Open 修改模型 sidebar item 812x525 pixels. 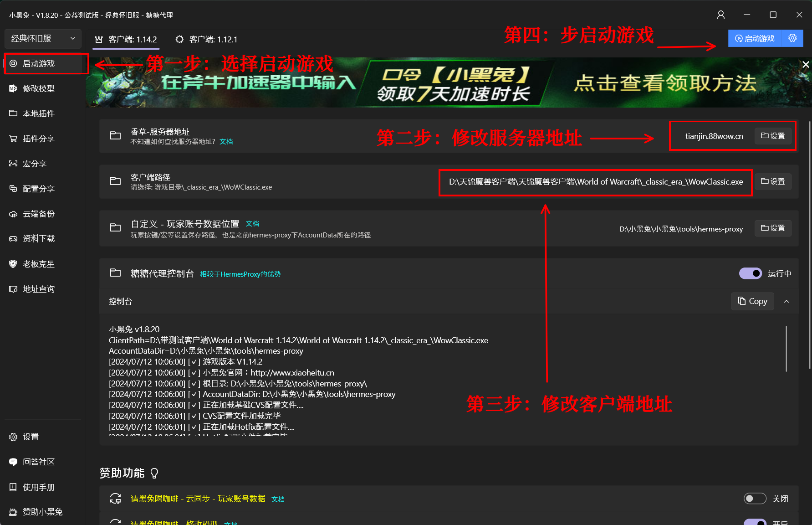[x=43, y=88]
